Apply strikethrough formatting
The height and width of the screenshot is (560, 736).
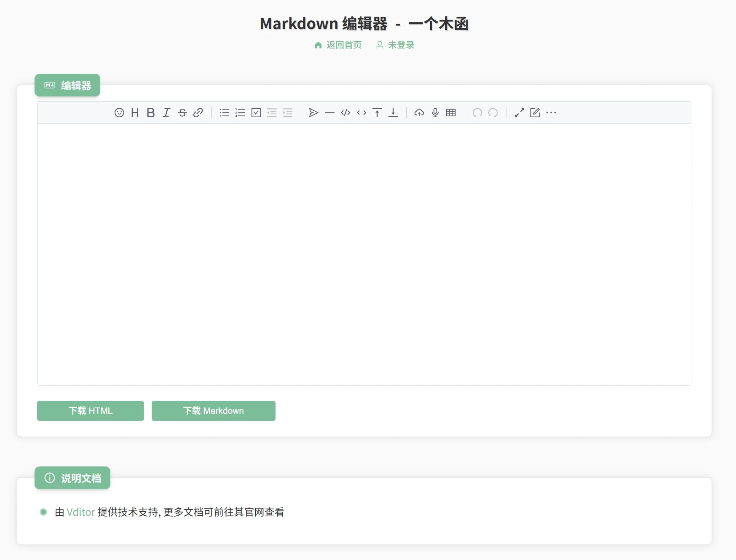(182, 113)
